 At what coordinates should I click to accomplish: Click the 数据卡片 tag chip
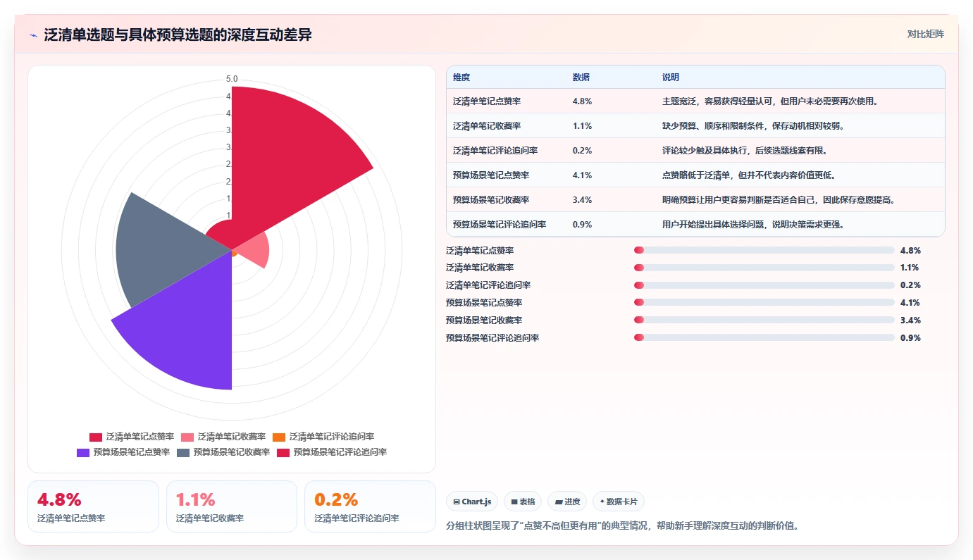pyautogui.click(x=618, y=502)
